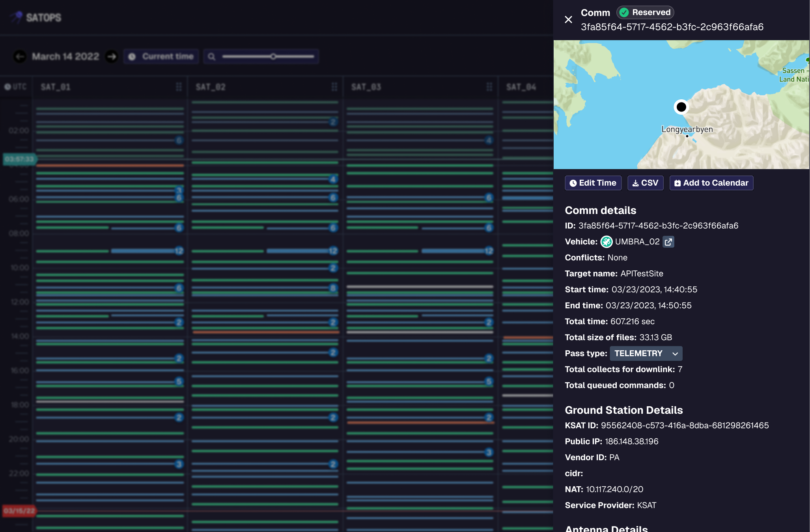
Task: Click the 03/15/22 timeline marker
Action: pos(19,511)
